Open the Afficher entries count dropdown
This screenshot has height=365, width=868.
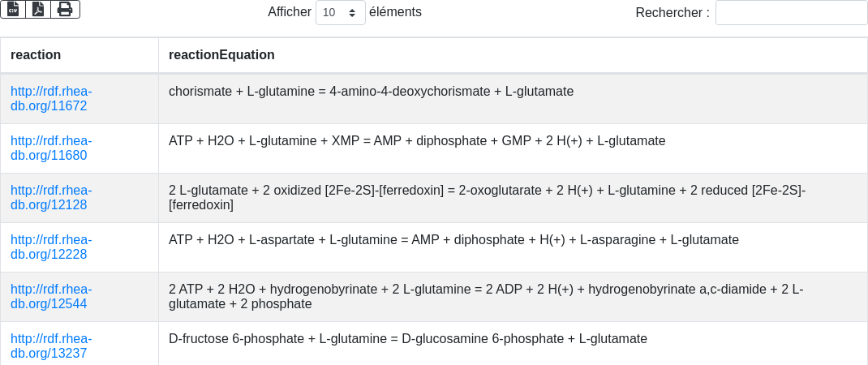pos(340,13)
